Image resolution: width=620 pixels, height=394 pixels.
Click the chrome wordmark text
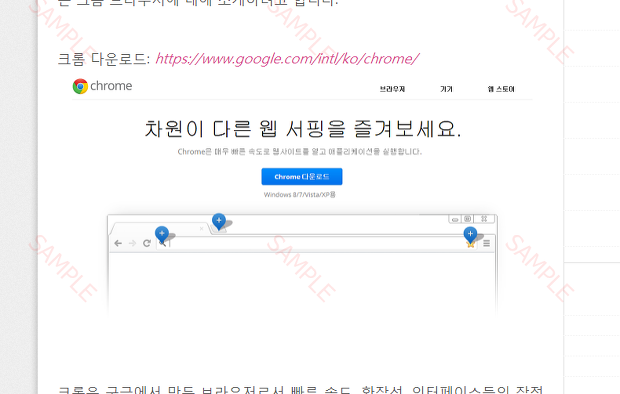click(x=111, y=86)
